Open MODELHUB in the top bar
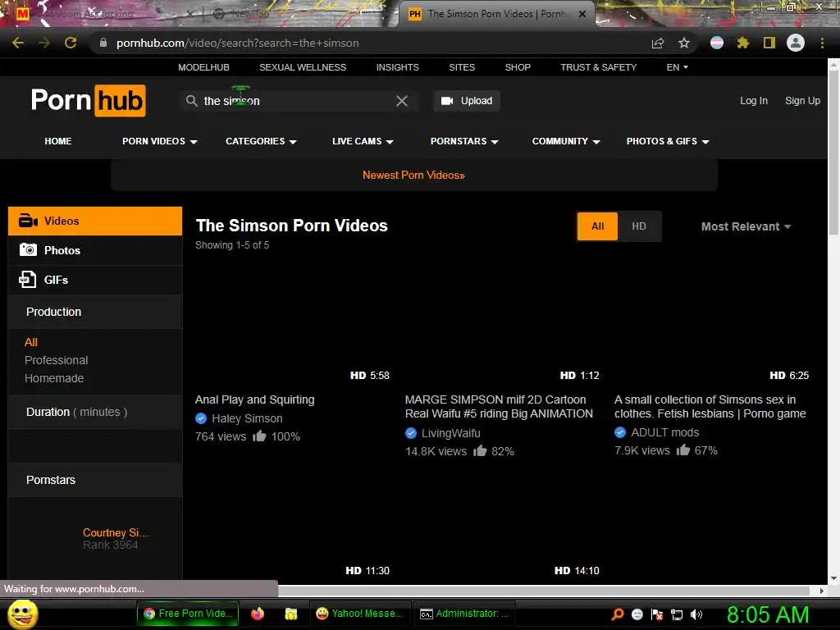 click(x=203, y=67)
